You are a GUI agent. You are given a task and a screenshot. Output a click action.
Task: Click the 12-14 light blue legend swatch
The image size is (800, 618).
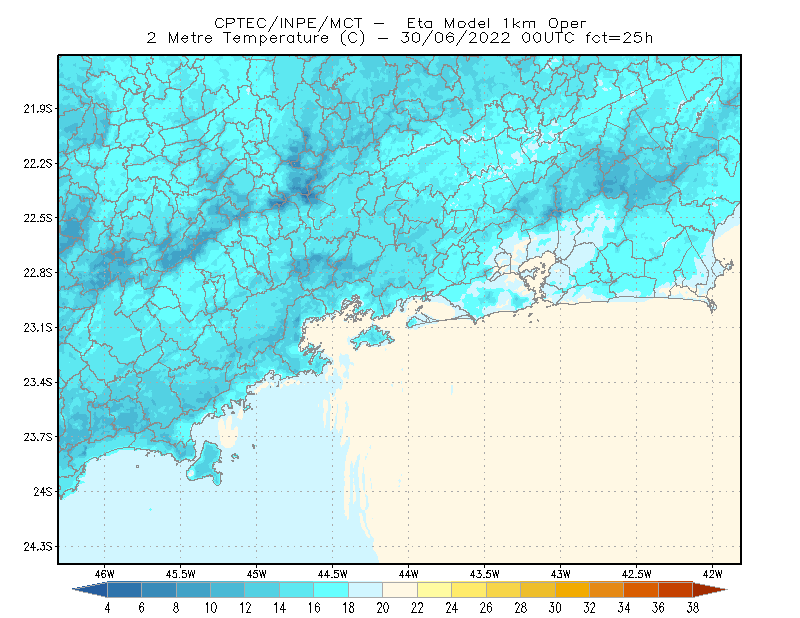pos(262,590)
